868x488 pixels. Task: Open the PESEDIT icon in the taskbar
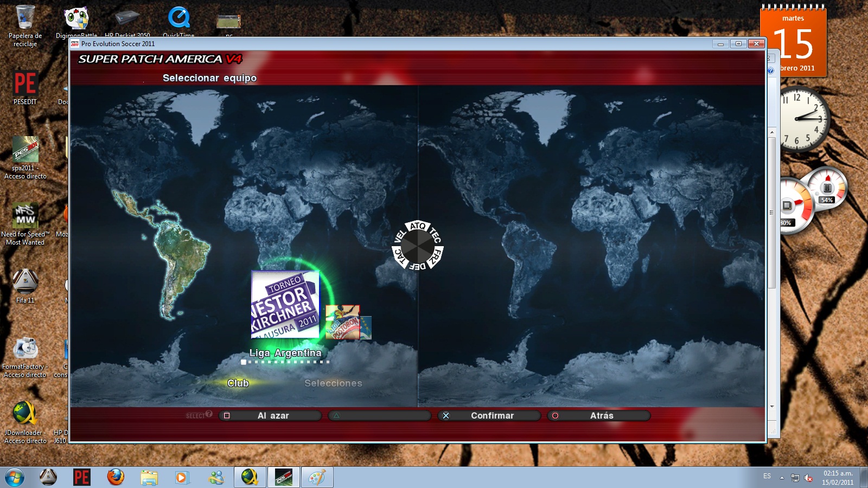[x=81, y=477]
